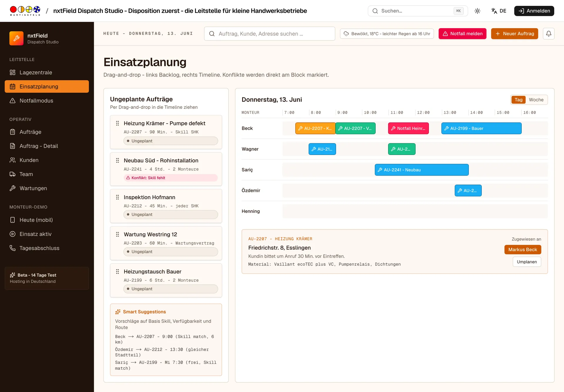Click the weather info chip
The image size is (564, 392).
(387, 34)
